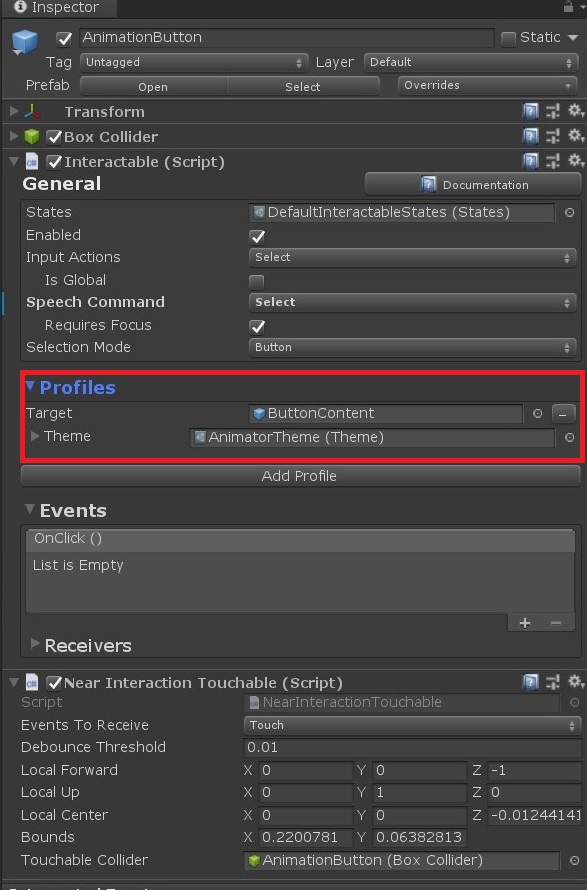587x890 pixels.
Task: Open the Speech Command dropdown
Action: pos(413,303)
